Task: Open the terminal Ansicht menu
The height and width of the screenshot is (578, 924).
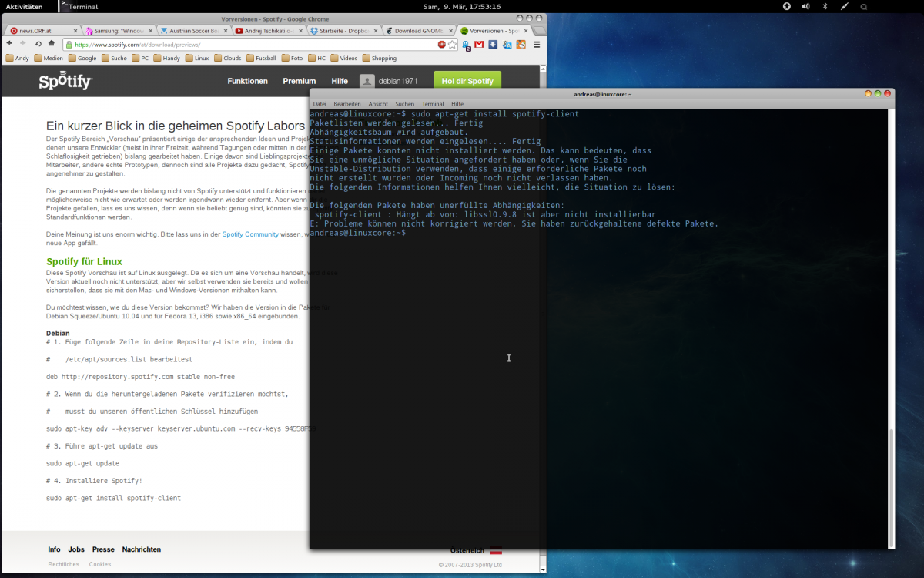Action: 378,104
